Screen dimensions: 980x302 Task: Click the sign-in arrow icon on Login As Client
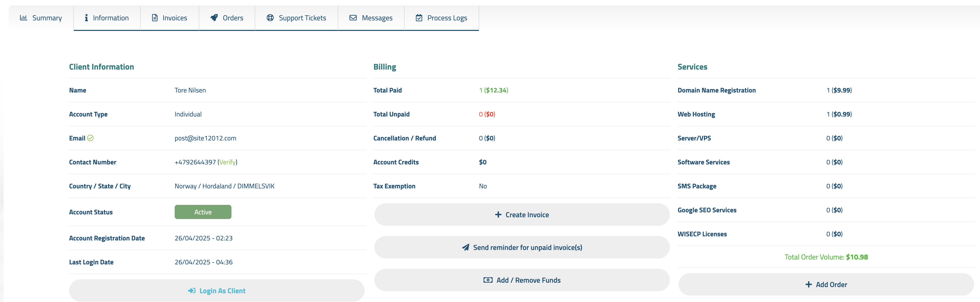point(192,291)
